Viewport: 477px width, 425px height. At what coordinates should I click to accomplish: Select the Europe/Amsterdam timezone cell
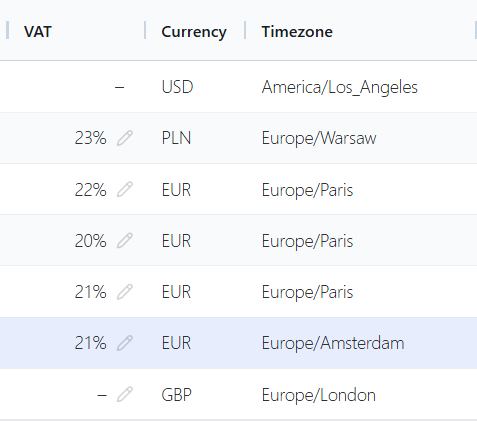click(x=333, y=343)
